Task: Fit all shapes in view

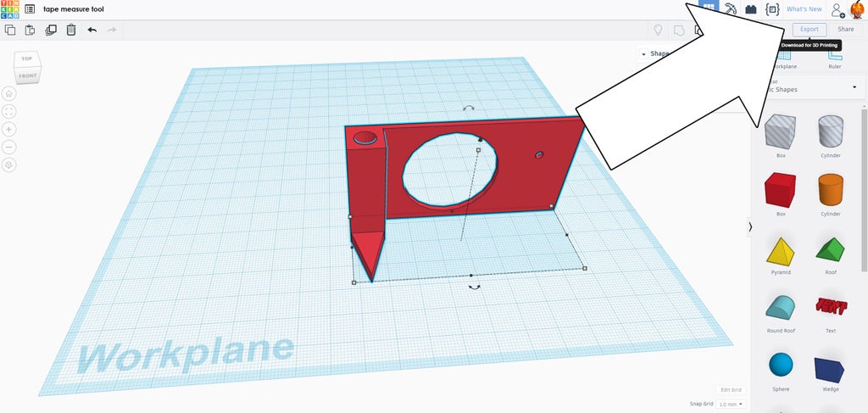Action: click(9, 111)
